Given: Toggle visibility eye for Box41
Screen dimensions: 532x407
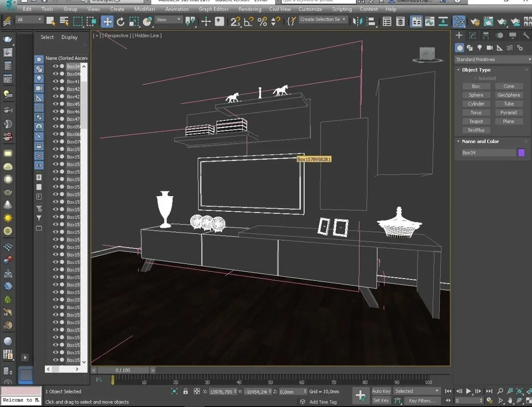Looking at the screenshot, I should click(x=56, y=81).
